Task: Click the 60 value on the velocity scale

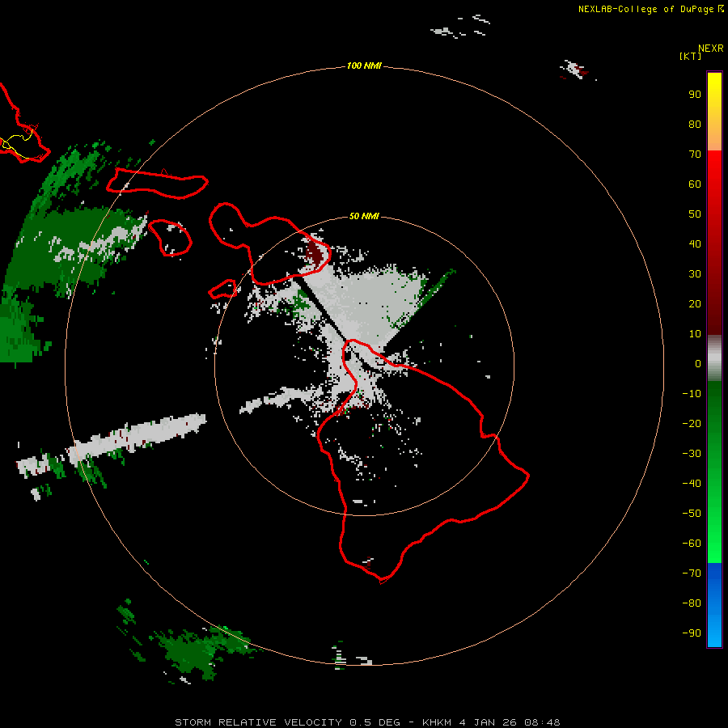Action: pos(695,184)
